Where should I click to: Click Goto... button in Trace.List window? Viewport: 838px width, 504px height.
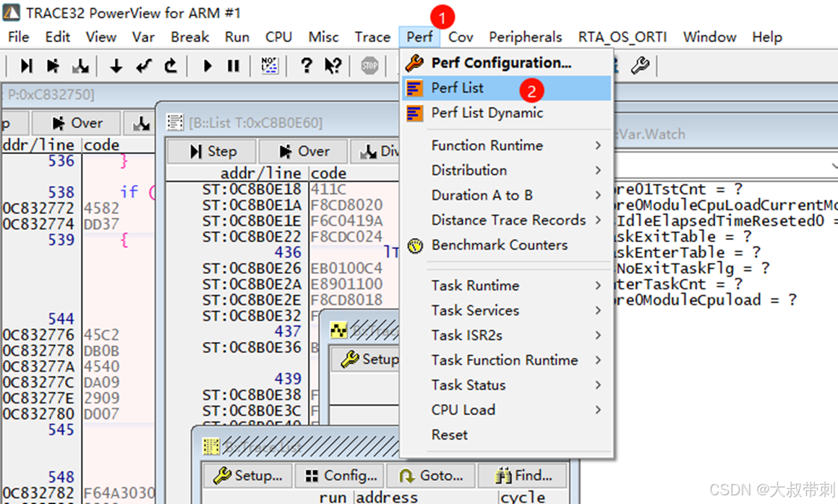tap(430, 475)
